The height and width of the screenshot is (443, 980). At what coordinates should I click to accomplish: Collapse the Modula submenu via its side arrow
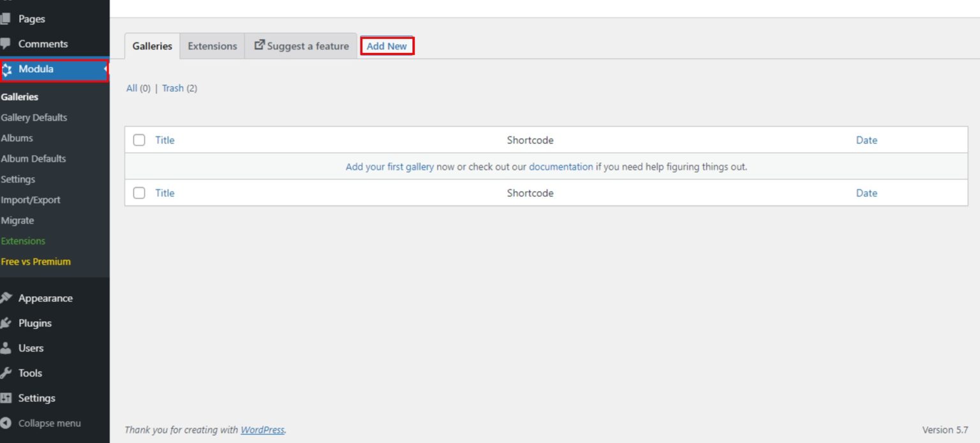click(x=104, y=69)
